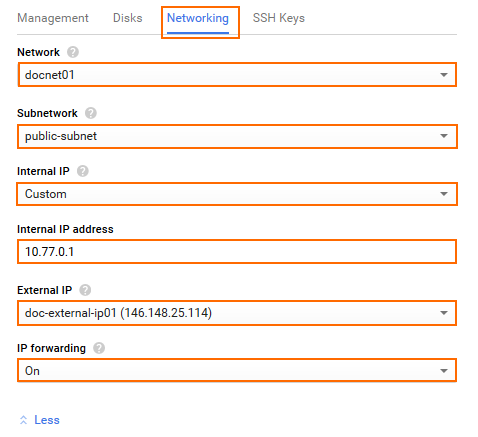The width and height of the screenshot is (478, 437).
Task: Click the arrow on the Network dropdown
Action: click(x=444, y=75)
